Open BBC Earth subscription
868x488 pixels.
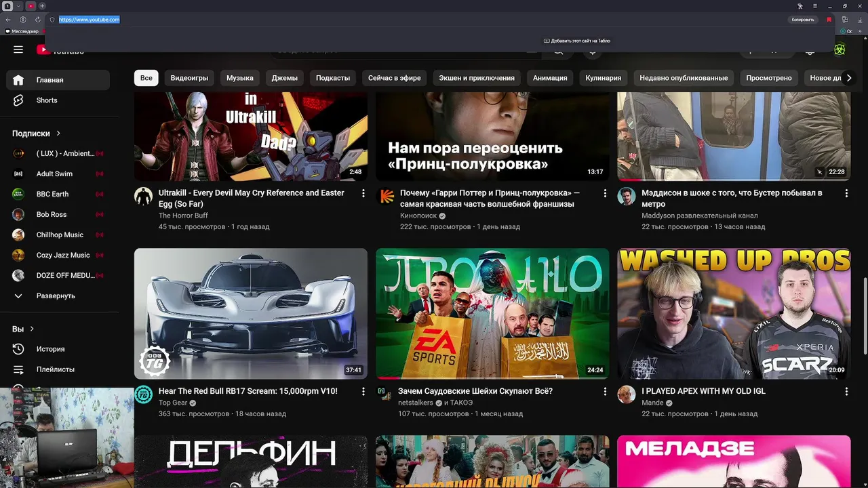[x=58, y=195]
